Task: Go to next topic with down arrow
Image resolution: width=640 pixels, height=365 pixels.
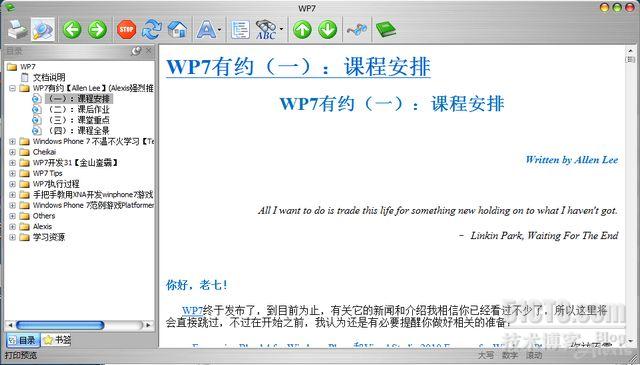Action: pos(328,30)
